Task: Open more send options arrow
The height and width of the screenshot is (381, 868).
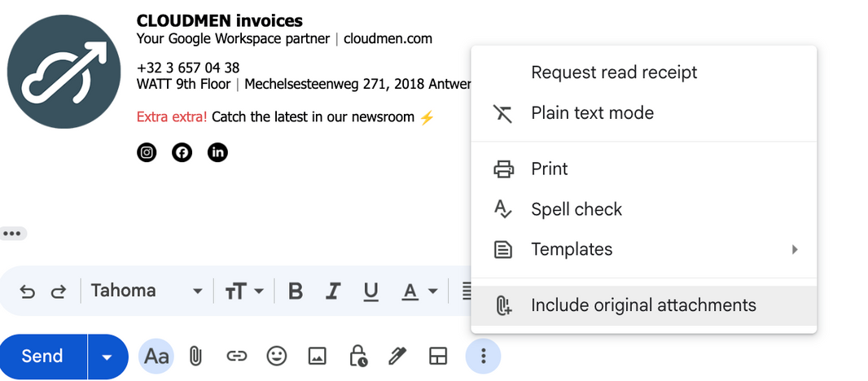Action: (107, 357)
